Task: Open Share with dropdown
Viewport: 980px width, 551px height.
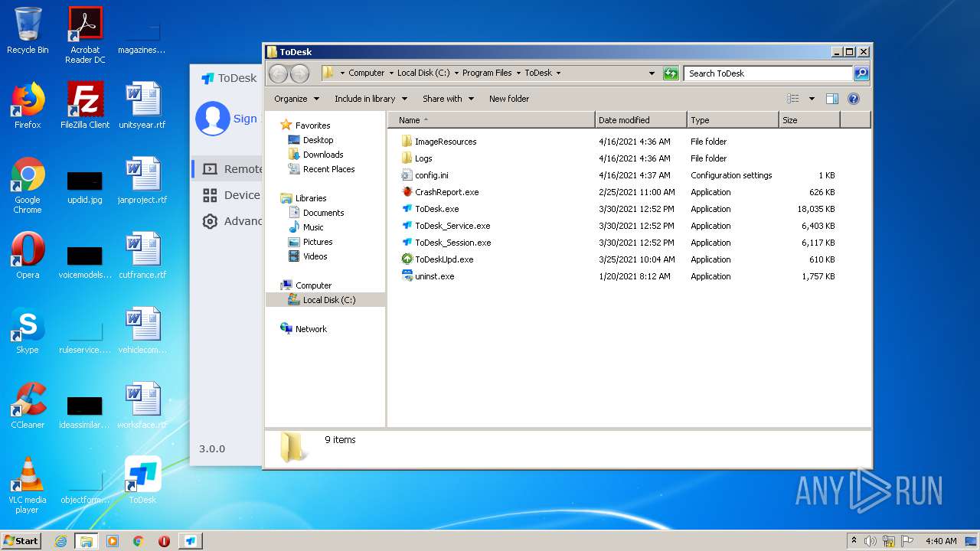Action: tap(448, 99)
